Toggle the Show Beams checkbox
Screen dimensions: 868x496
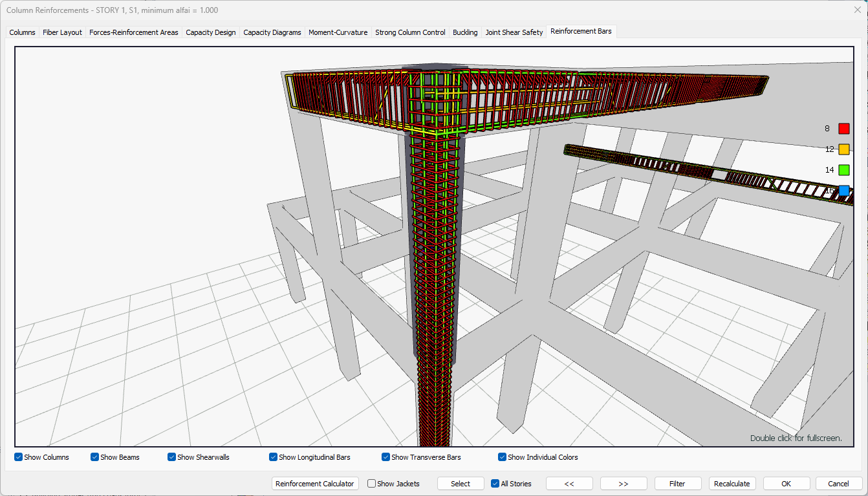pos(95,457)
